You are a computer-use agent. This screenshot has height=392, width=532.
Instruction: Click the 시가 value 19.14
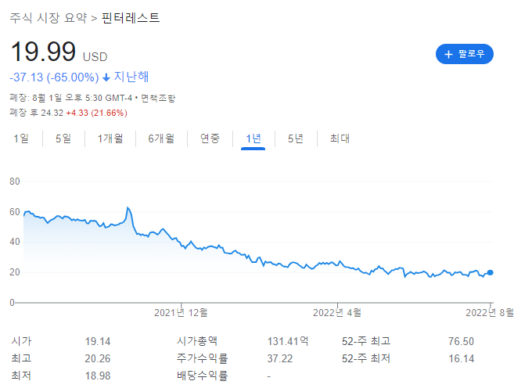tap(98, 341)
